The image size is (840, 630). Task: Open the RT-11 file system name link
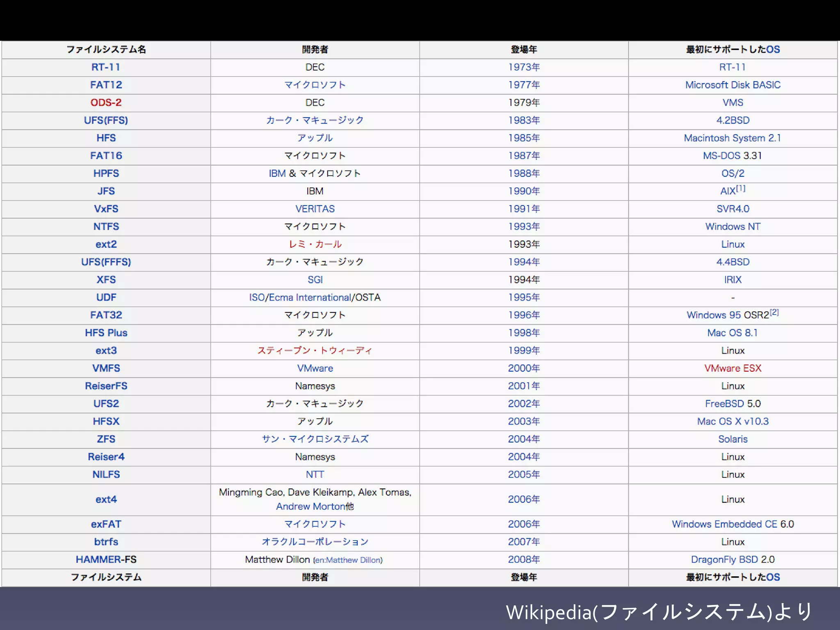point(106,67)
